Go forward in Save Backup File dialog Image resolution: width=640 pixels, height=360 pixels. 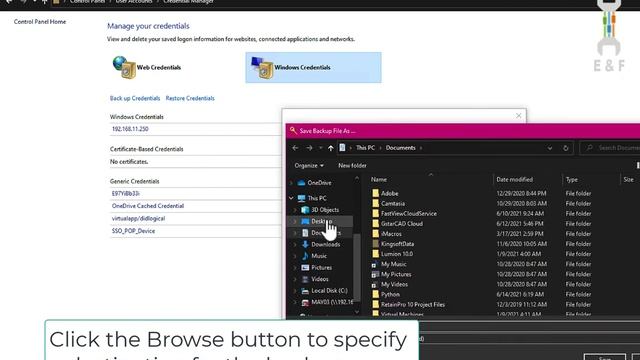(309, 148)
